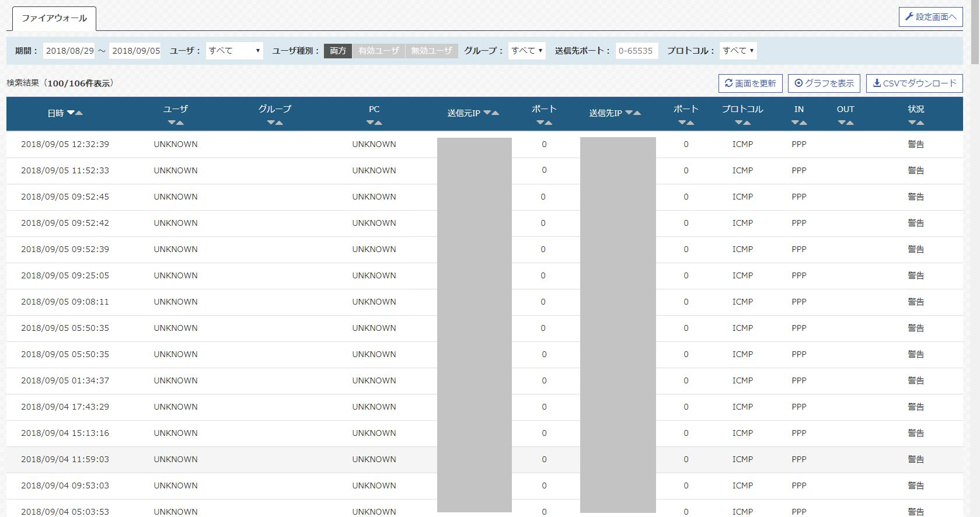Sort ascending the ポート column after 送信元IP
This screenshot has height=517, width=980.
pos(548,123)
